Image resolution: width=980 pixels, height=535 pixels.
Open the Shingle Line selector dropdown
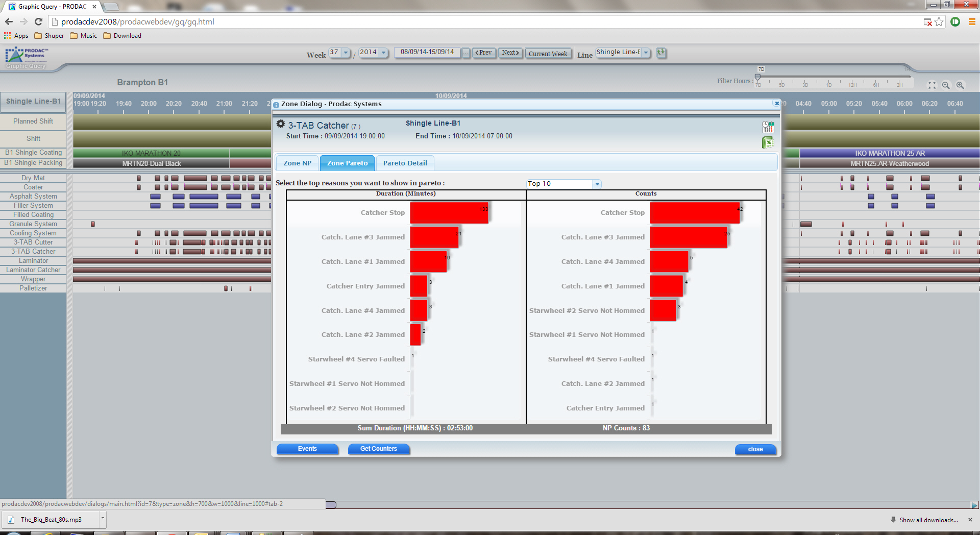tap(646, 53)
